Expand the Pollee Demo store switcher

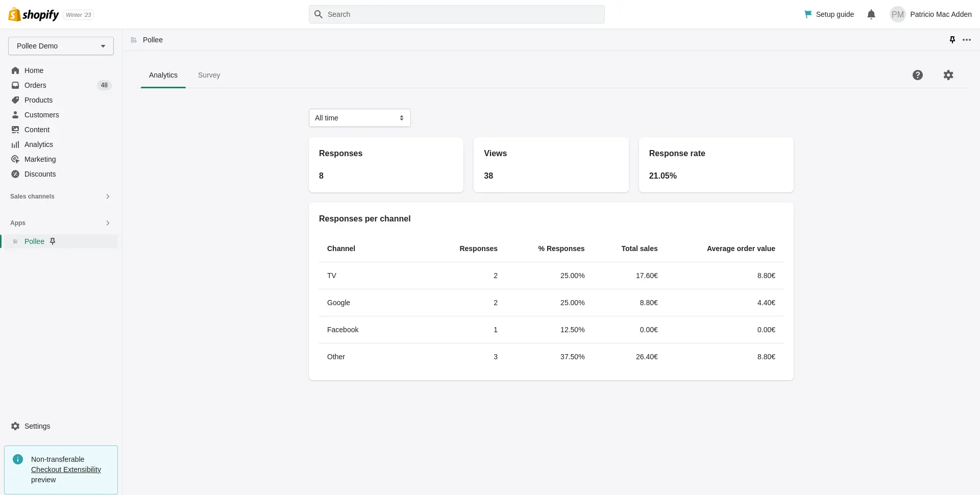[61, 46]
